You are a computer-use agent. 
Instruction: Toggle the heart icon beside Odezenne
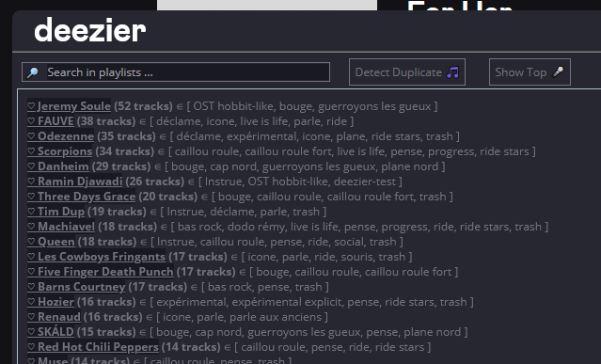31,136
